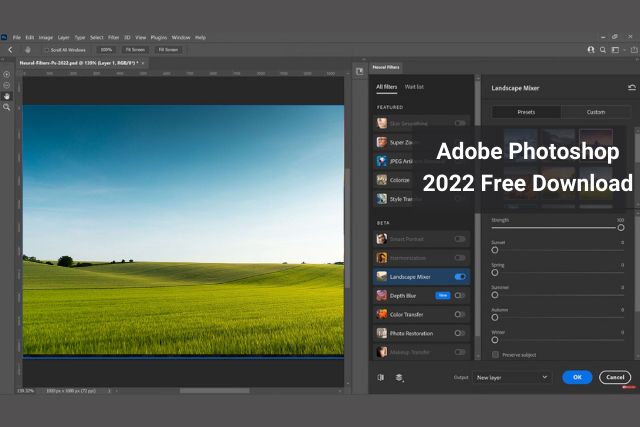Open the Filter menu
Screen dimensions: 640x427
(113, 37)
